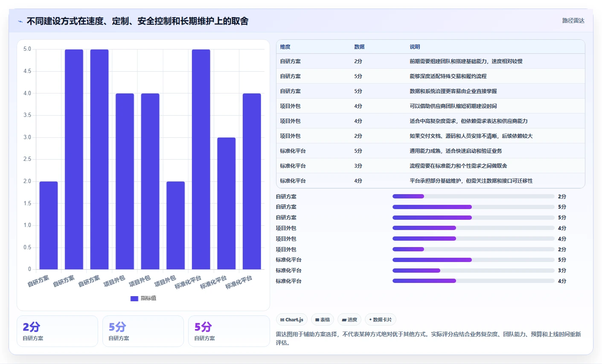
Task: Click the 0 y-axis label
Action: tap(29, 269)
